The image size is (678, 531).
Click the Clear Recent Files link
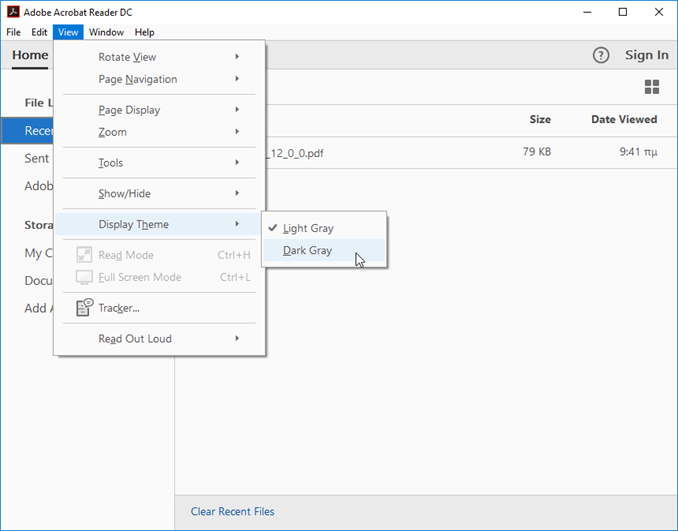pyautogui.click(x=233, y=512)
